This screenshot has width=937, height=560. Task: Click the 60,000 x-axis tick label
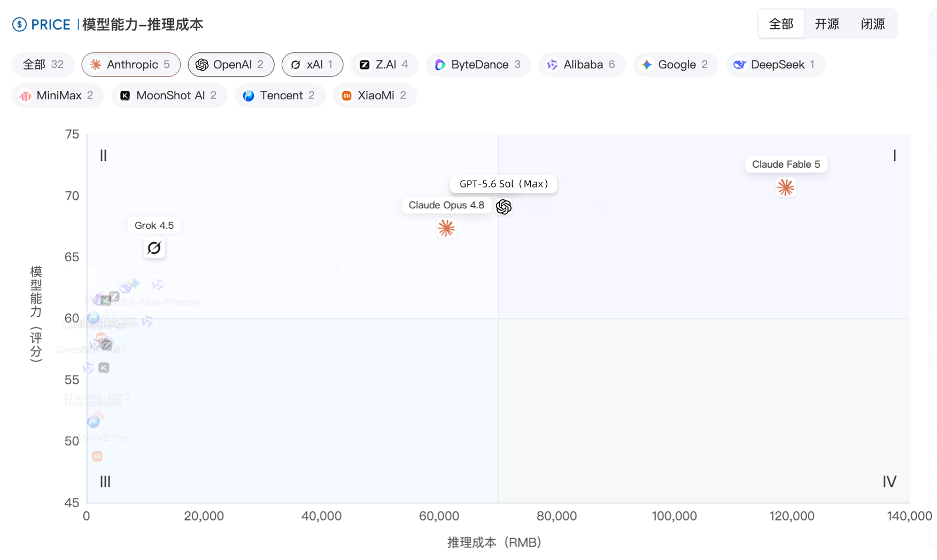439,516
